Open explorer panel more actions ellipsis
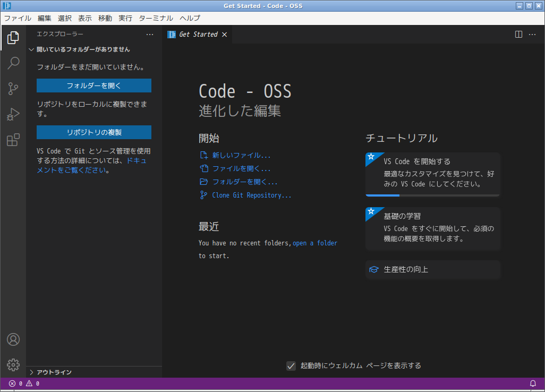Viewport: 545px width, 392px height. [150, 35]
